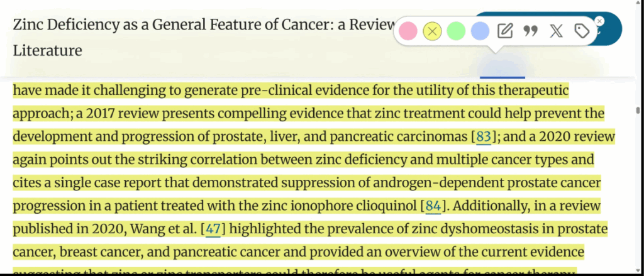Switch highlight to green

coord(456,31)
